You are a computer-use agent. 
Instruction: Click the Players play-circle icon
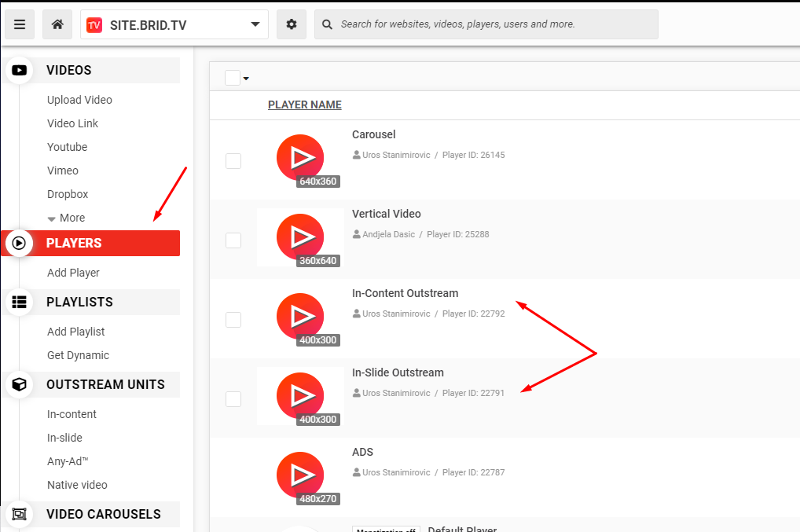coord(20,244)
